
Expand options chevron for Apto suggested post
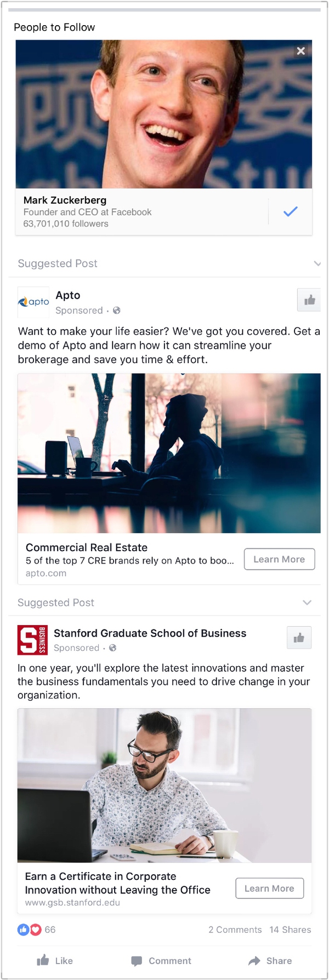317,263
